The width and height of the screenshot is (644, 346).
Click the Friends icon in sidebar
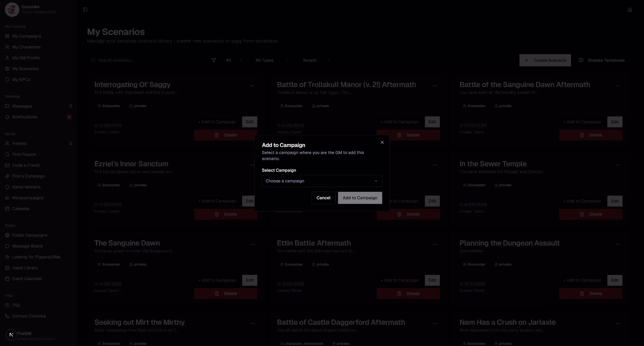[7, 144]
